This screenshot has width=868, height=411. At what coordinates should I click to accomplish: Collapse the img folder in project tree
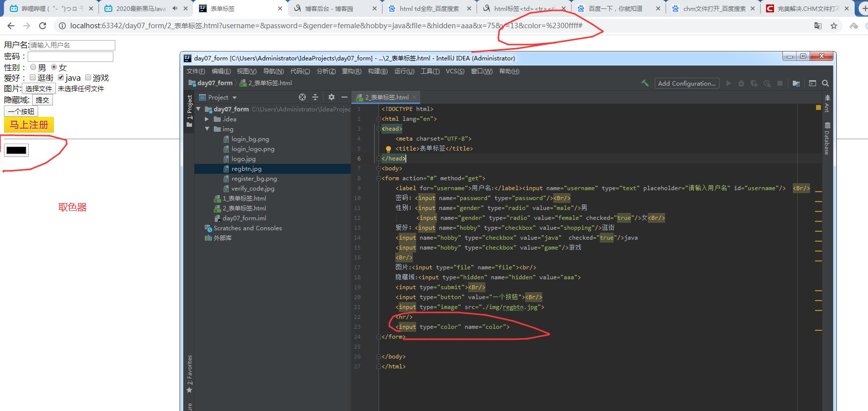207,129
